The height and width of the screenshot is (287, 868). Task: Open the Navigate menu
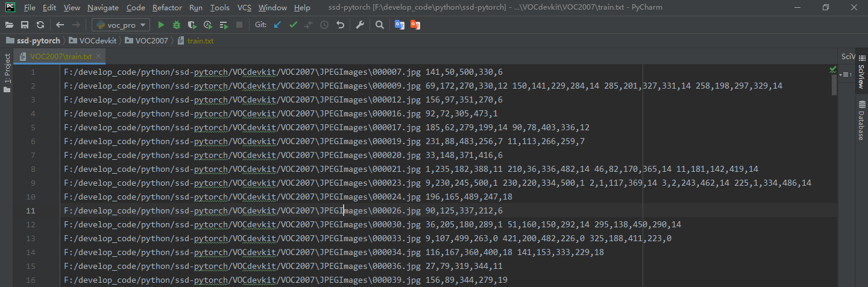[103, 8]
